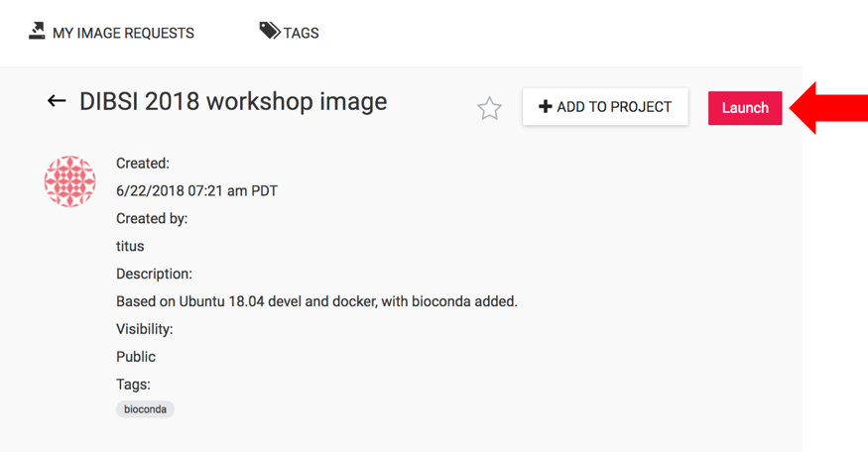Image resolution: width=868 pixels, height=452 pixels.
Task: Click the Created by: field label
Action: coord(152,218)
